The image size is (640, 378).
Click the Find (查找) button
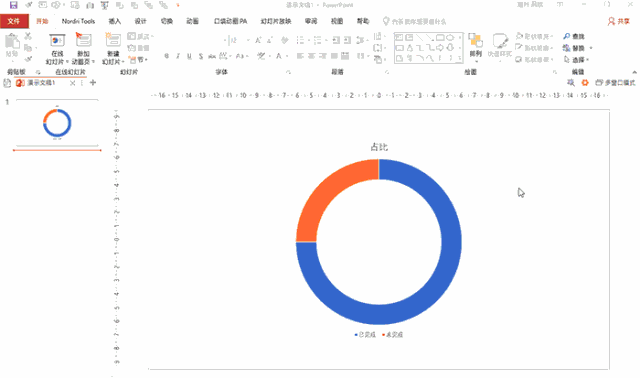(x=574, y=36)
